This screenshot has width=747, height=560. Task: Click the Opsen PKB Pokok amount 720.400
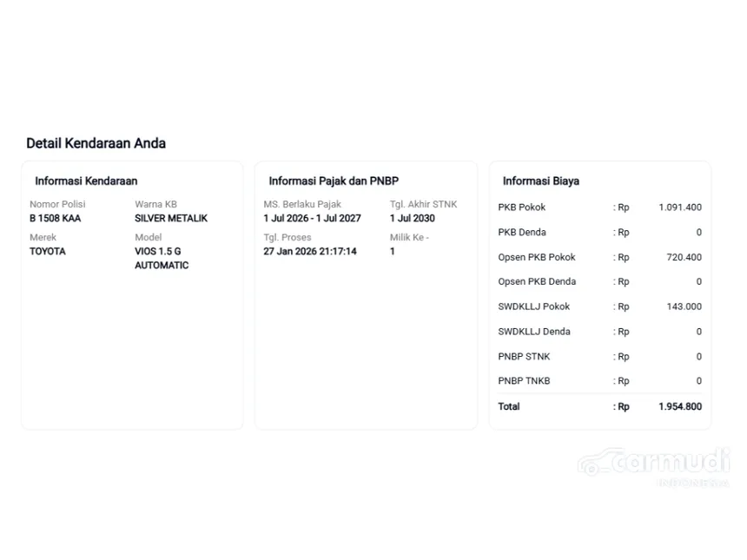point(684,258)
